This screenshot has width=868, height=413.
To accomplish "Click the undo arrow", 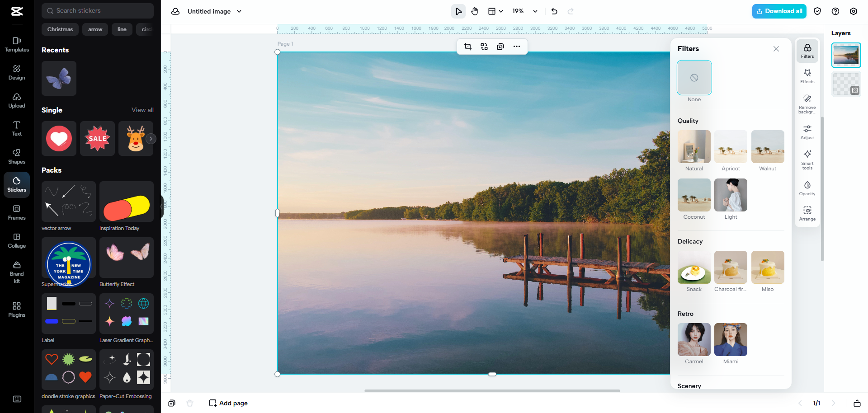I will pyautogui.click(x=554, y=11).
